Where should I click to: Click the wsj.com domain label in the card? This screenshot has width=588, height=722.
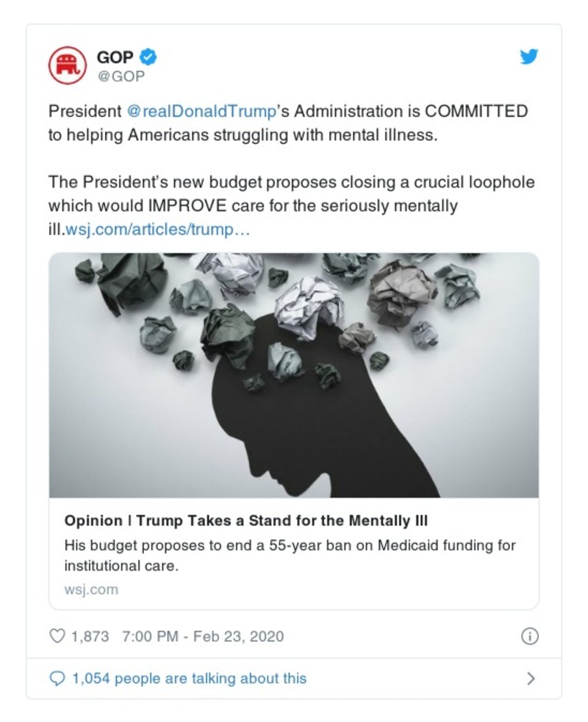[91, 589]
